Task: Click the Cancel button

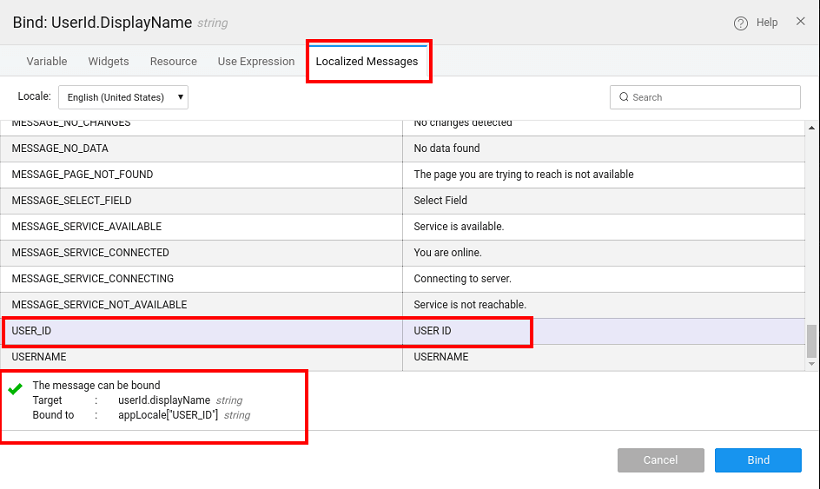Action: (660, 460)
